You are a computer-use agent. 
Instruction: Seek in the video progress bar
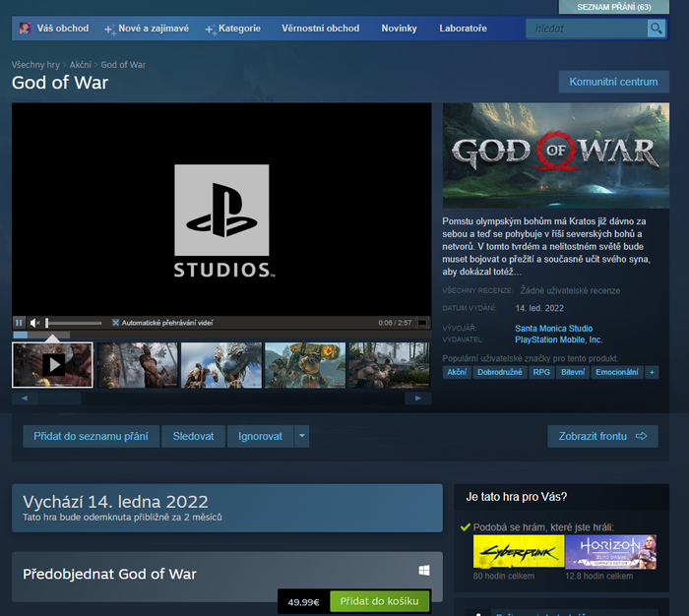click(221, 335)
